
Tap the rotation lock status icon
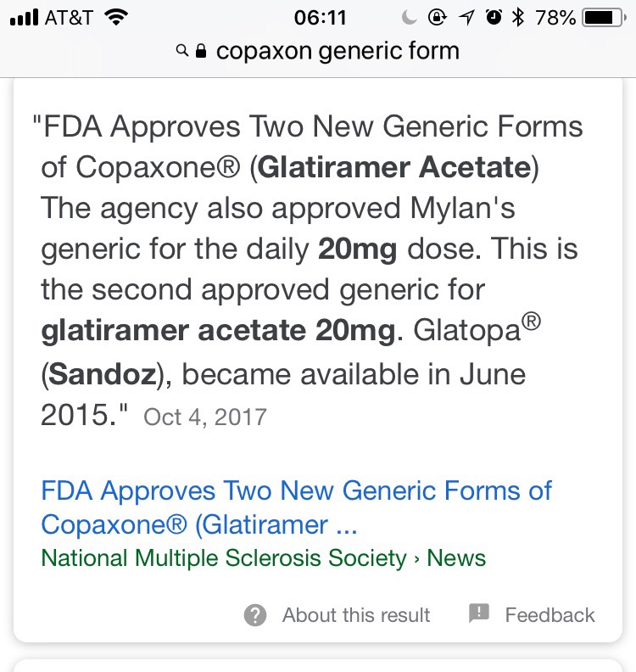[438, 17]
